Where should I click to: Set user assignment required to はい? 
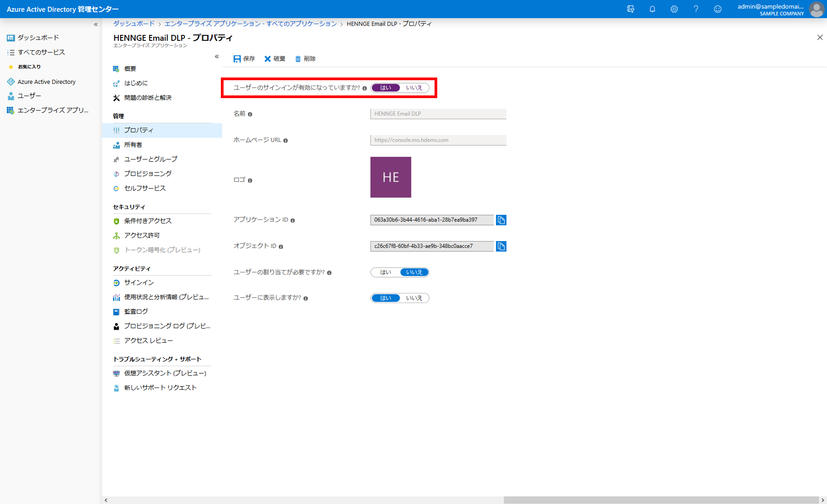[x=385, y=272]
